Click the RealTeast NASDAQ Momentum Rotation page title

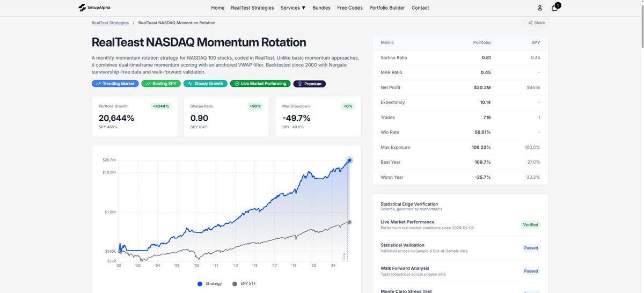click(x=199, y=42)
